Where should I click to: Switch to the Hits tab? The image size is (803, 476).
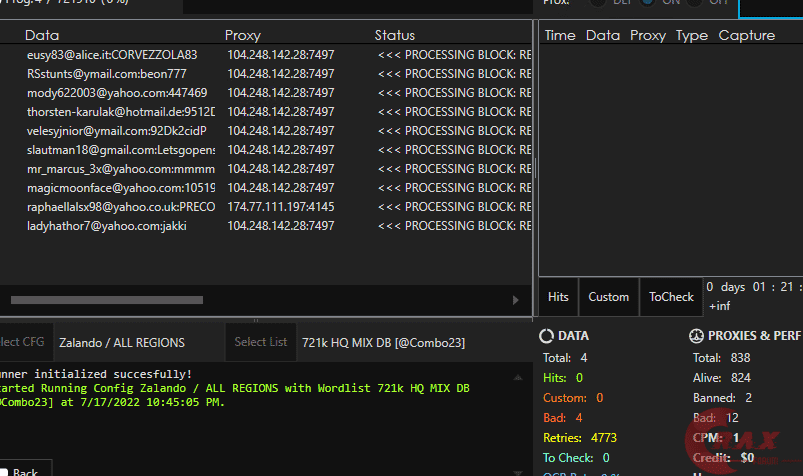pos(558,297)
